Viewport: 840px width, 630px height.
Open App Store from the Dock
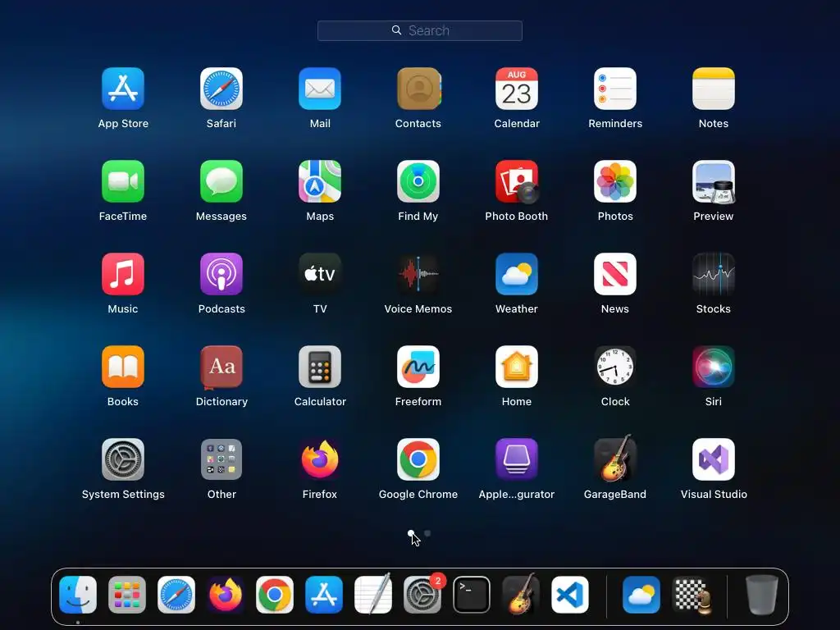click(324, 595)
